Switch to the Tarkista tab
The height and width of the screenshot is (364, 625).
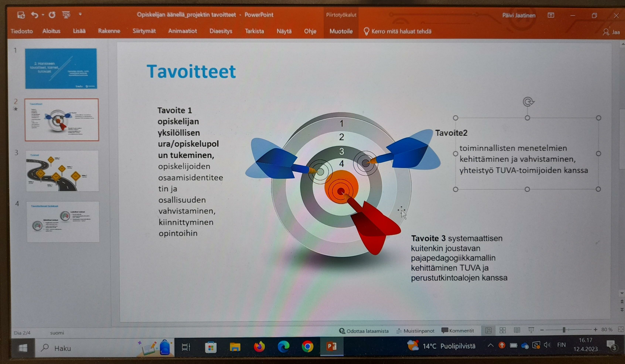[x=254, y=31]
